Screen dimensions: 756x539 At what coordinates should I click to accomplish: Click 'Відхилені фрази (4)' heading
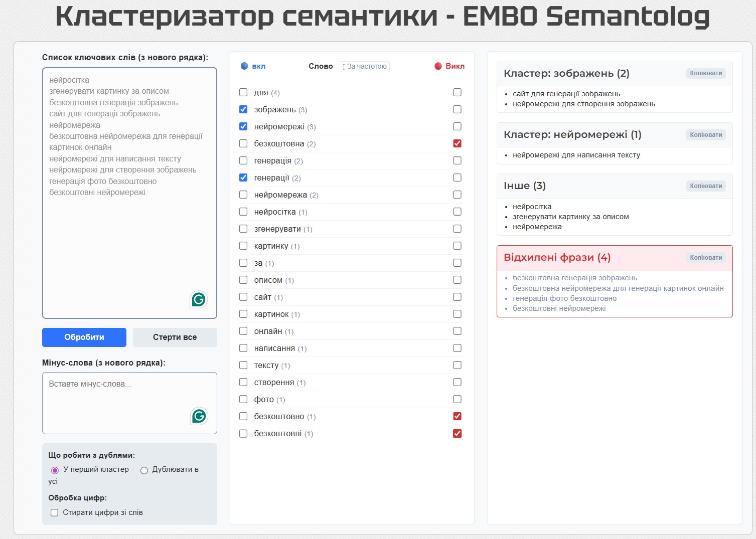(x=557, y=257)
